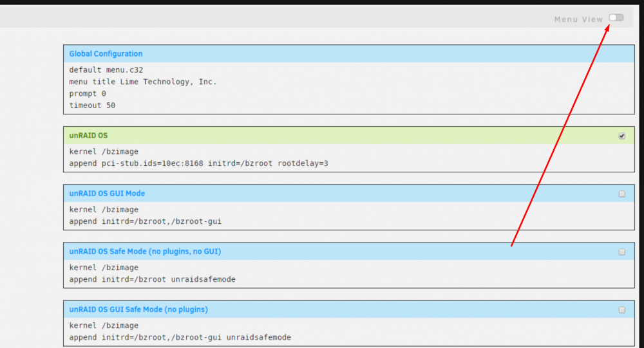Click the unRAID OS GUI Mode title
This screenshot has width=644, height=348.
tap(107, 193)
